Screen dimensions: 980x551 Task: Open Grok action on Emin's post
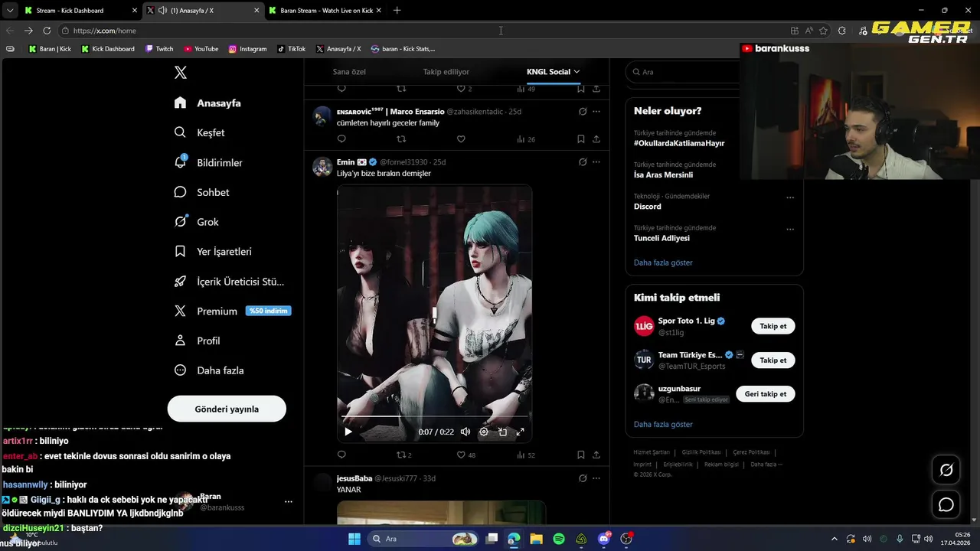pos(583,162)
